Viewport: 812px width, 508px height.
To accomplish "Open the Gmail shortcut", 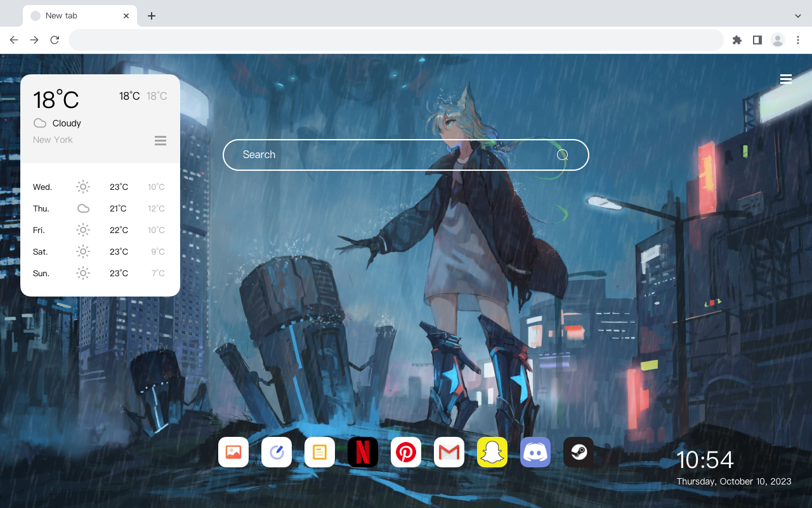I will tap(449, 452).
